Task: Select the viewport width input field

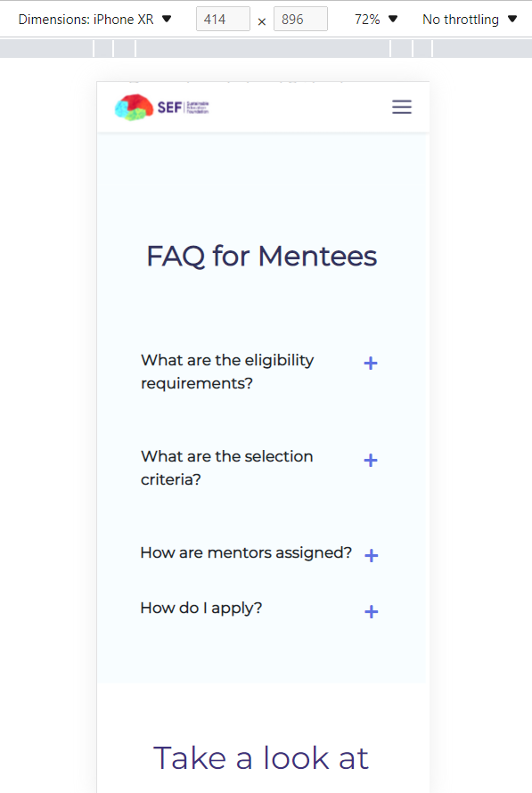Action: 223,18
